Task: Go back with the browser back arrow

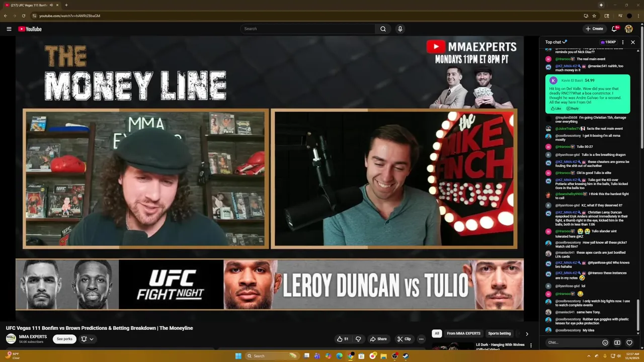Action: (x=6, y=16)
